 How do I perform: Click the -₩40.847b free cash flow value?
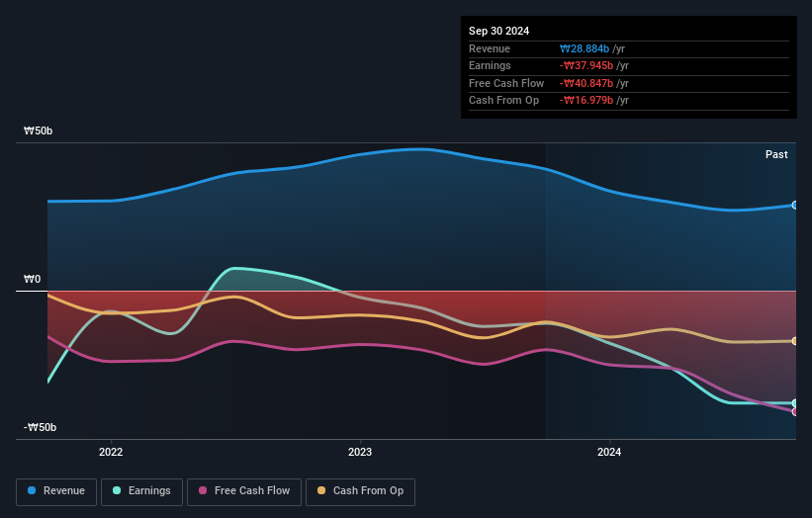[x=586, y=83]
